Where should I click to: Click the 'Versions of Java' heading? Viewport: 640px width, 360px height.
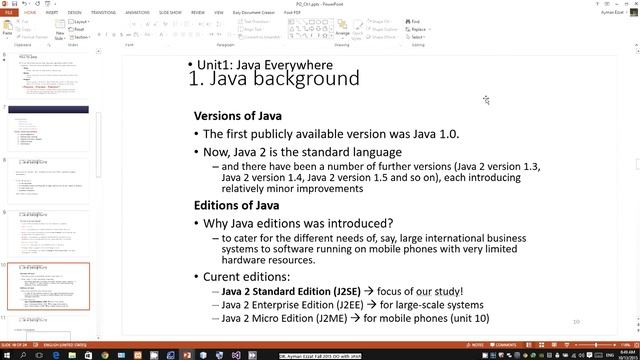238,116
